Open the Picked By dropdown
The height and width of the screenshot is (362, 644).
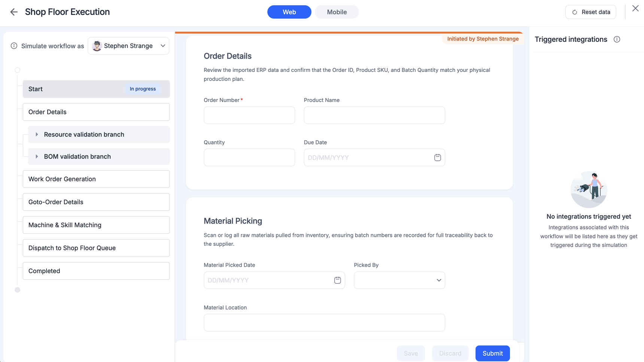[399, 280]
